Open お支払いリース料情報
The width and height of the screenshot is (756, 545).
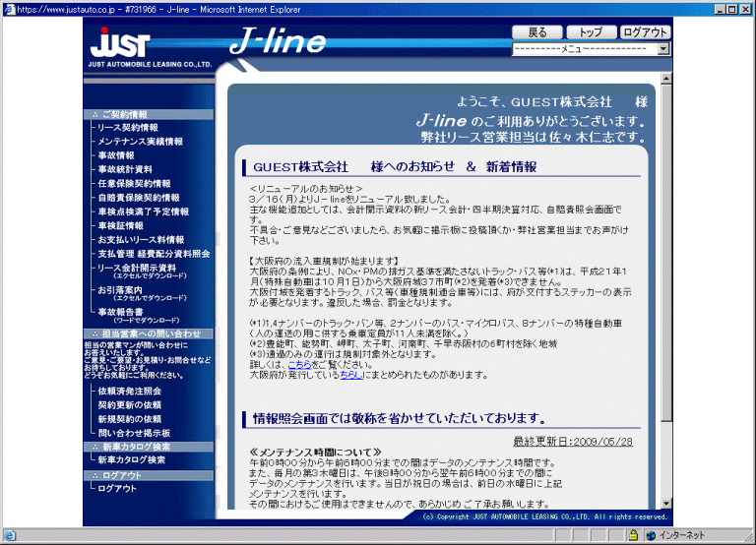(x=141, y=239)
